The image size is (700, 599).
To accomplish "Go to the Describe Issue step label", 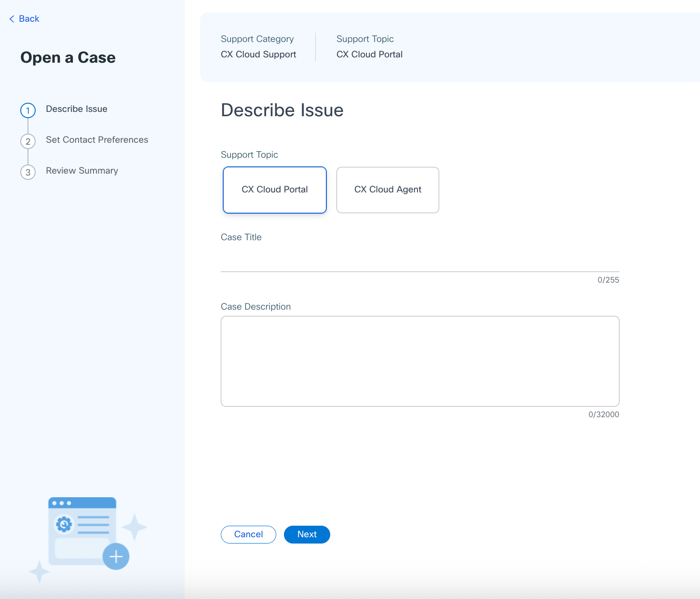I will 77,109.
